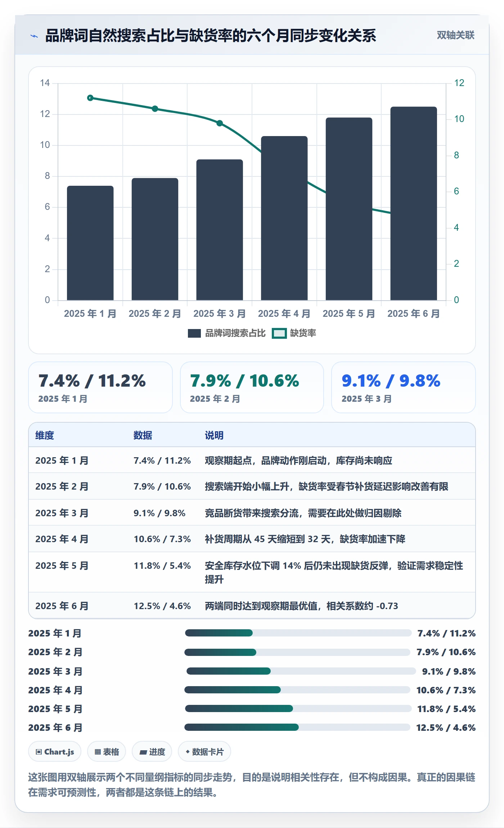Select the table cell 10.6% / 7.3%
The width and height of the screenshot is (504, 828).
pos(162,539)
